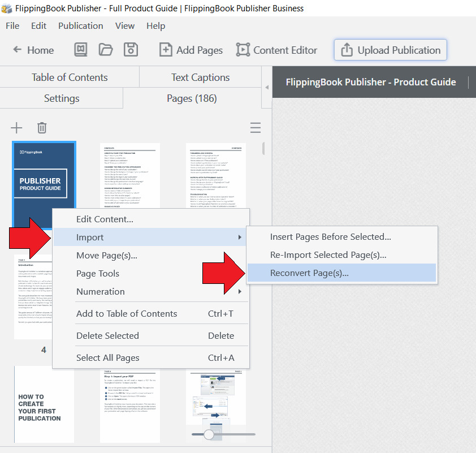
Task: Click the page thumbnails panel scrollbar
Action: [263, 149]
